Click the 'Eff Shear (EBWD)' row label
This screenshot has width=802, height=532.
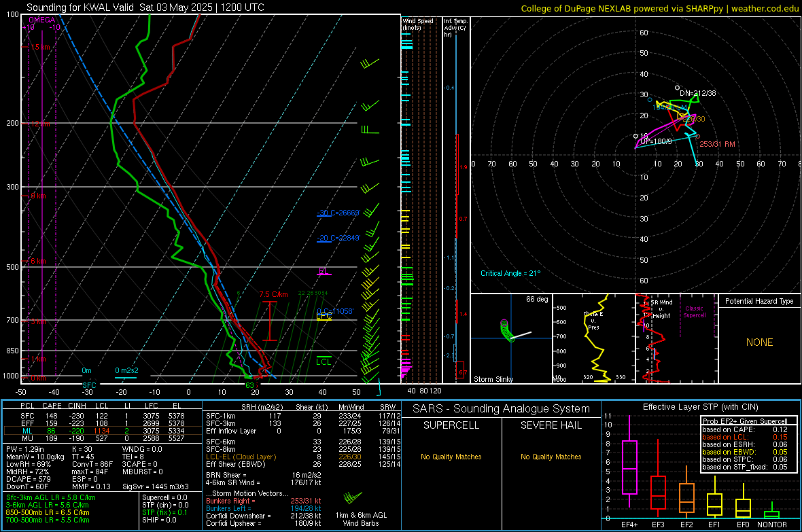(x=236, y=465)
